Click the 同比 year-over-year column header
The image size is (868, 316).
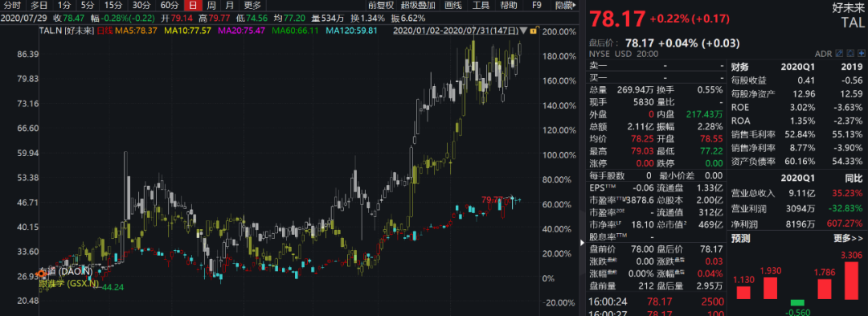(854, 179)
